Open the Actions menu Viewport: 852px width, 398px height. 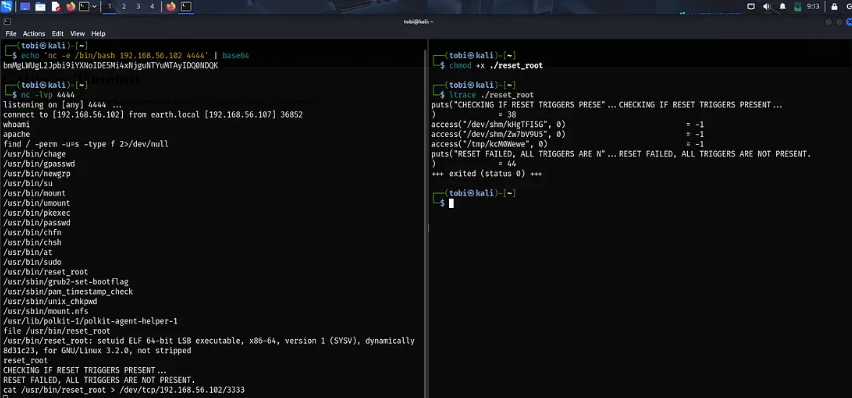[x=34, y=34]
